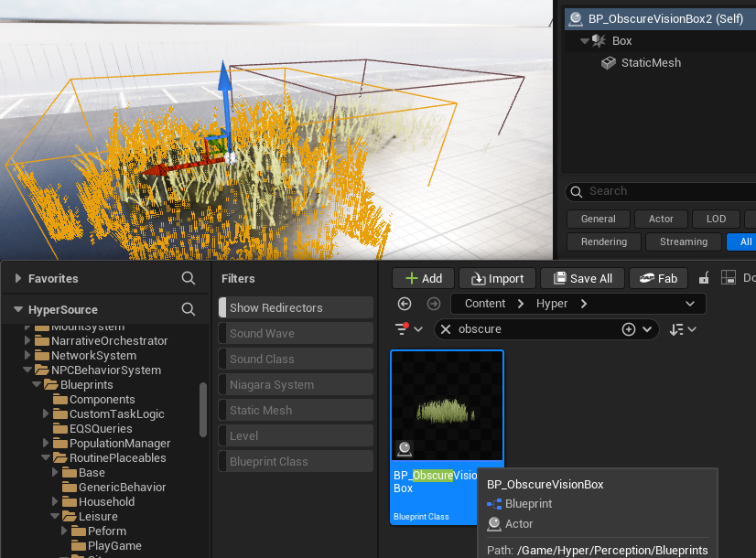Click the search icon next to Favorites
Screen dimensions: 756x558
pos(189,278)
